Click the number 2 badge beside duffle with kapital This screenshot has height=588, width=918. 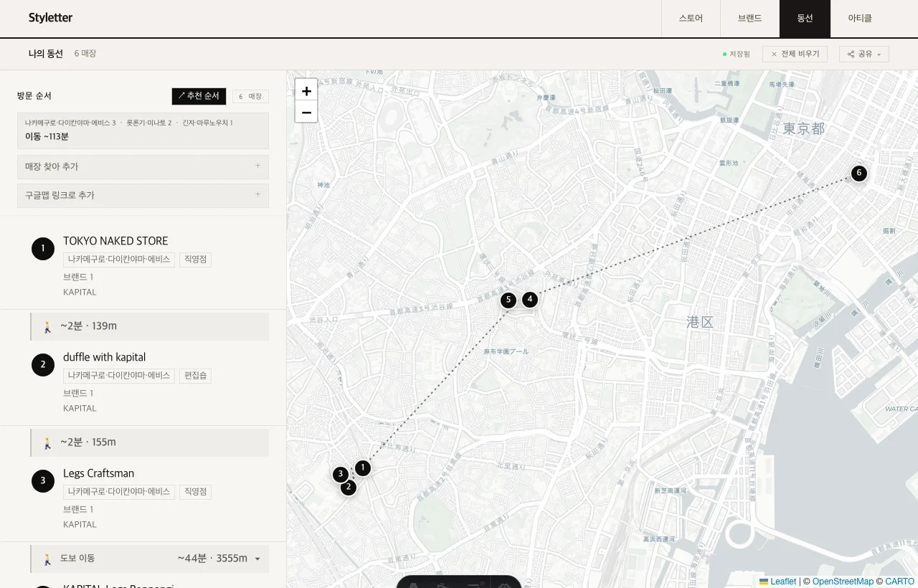[x=43, y=365]
